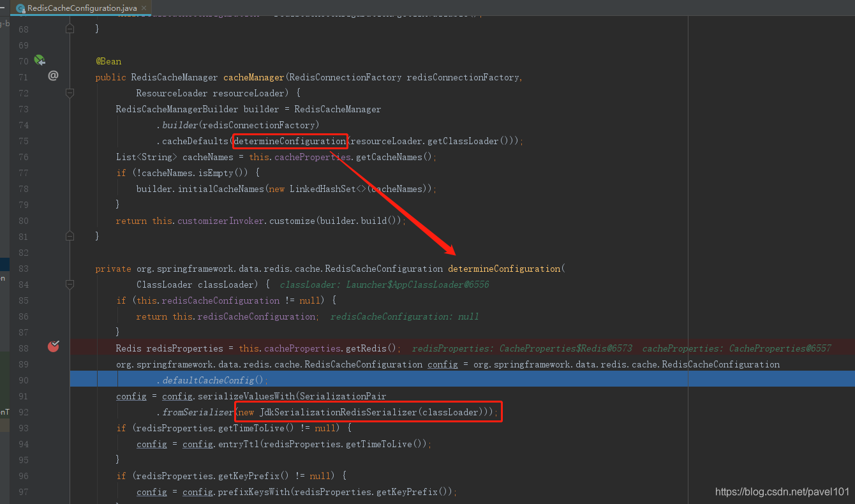
Task: Collapse the cacheManager method fold at line 72
Action: point(70,93)
